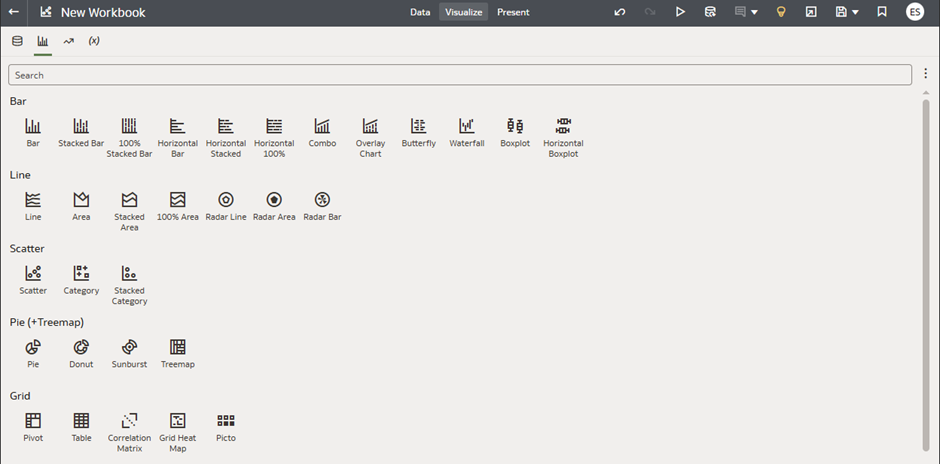Open the three-dot options menu beside Search
The width and height of the screenshot is (940, 464).
coord(926,74)
